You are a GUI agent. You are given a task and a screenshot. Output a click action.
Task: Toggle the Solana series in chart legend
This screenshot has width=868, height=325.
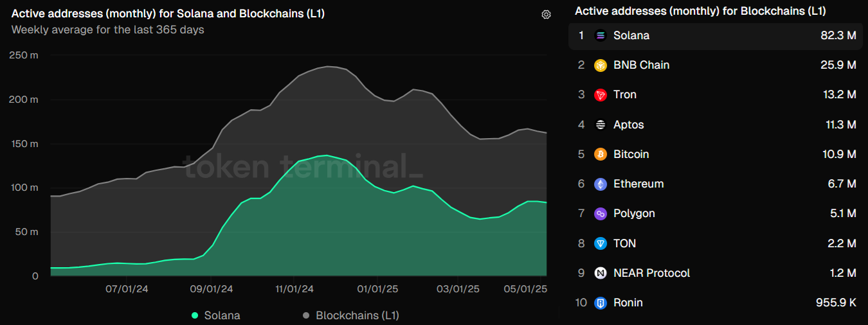coord(222,315)
